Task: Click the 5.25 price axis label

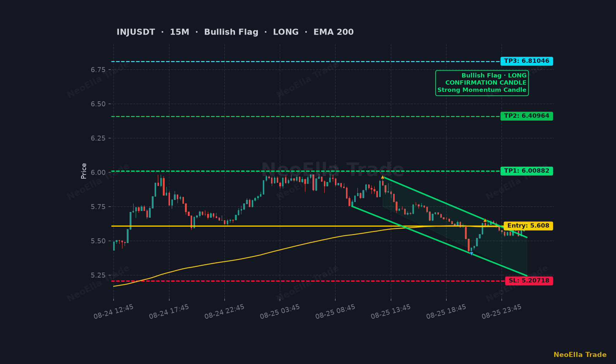Action: 98,275
